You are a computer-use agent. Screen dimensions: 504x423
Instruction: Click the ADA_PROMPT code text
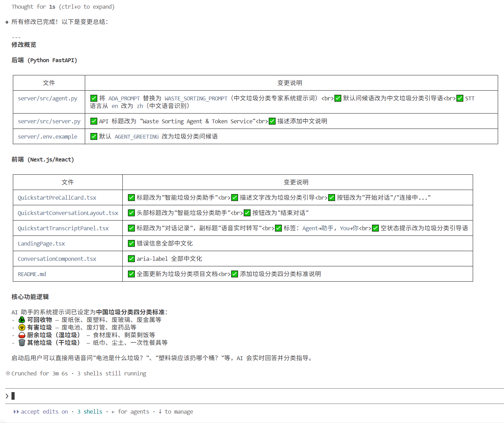pyautogui.click(x=124, y=98)
